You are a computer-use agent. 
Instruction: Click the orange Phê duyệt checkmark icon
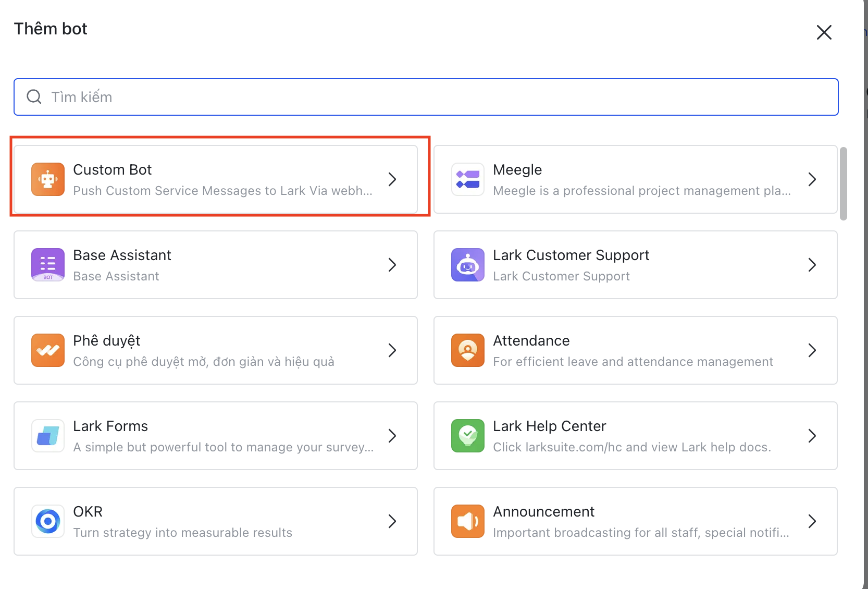point(48,350)
